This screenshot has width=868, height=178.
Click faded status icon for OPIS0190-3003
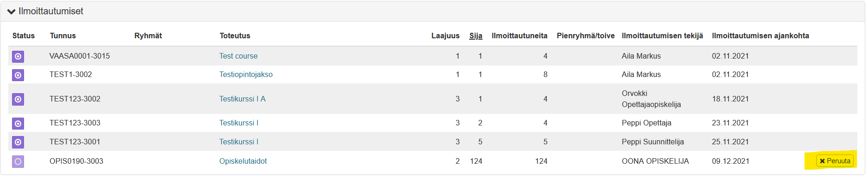point(18,161)
